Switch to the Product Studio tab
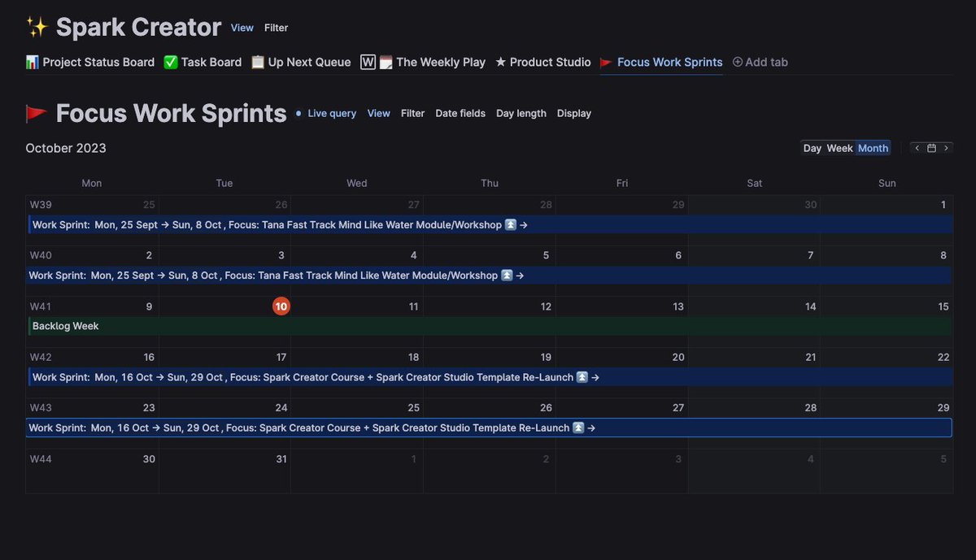 [x=543, y=62]
